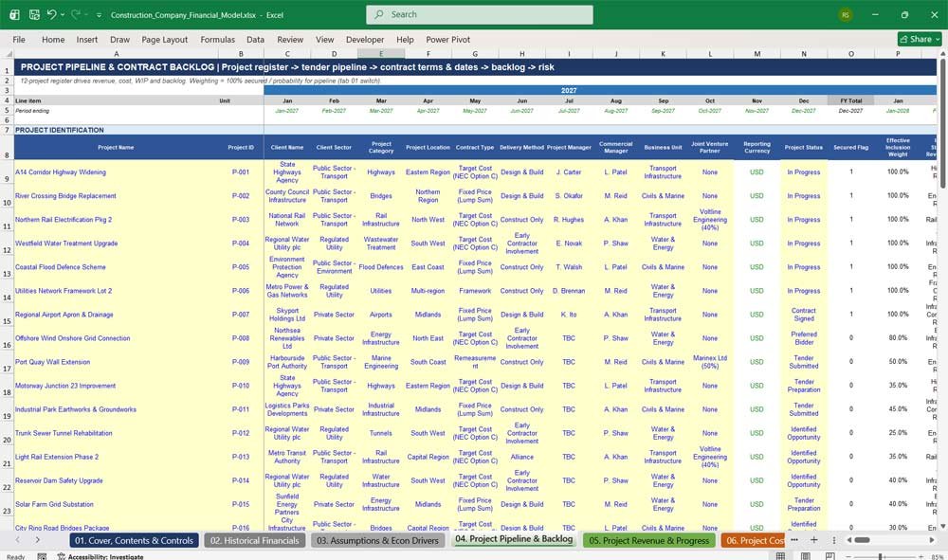The image size is (948, 560).
Task: Select the FY Total header cell
Action: pyautogui.click(x=850, y=100)
